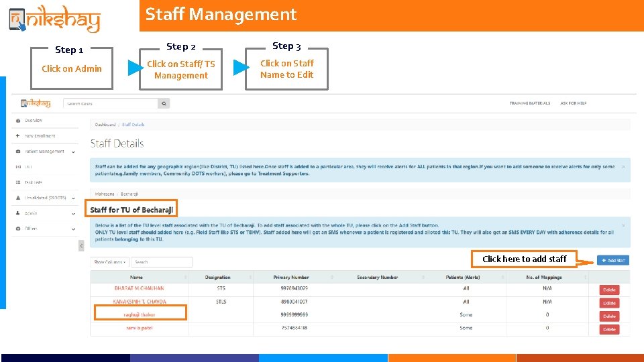Delete staff ramila patel
Viewport: 644px width, 362px height.
click(x=609, y=329)
